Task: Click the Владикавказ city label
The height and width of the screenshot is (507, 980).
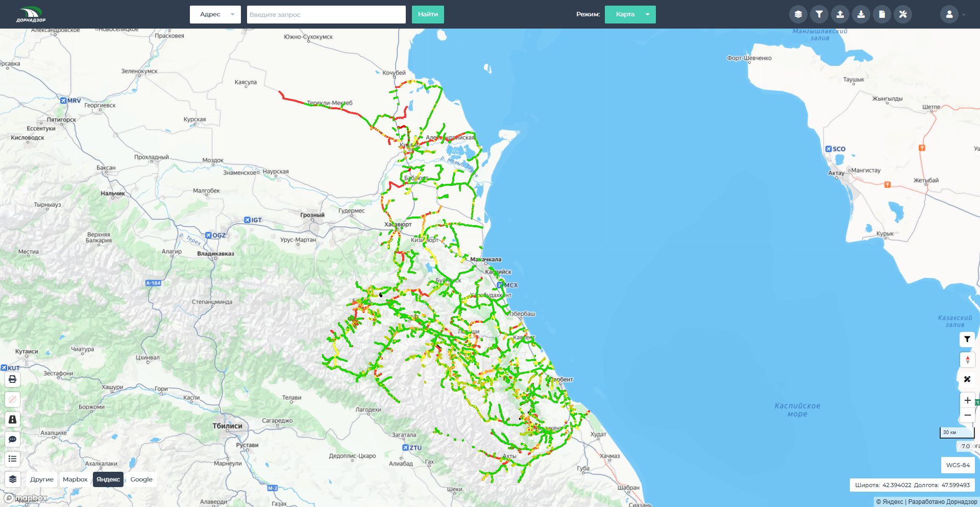Action: point(216,254)
